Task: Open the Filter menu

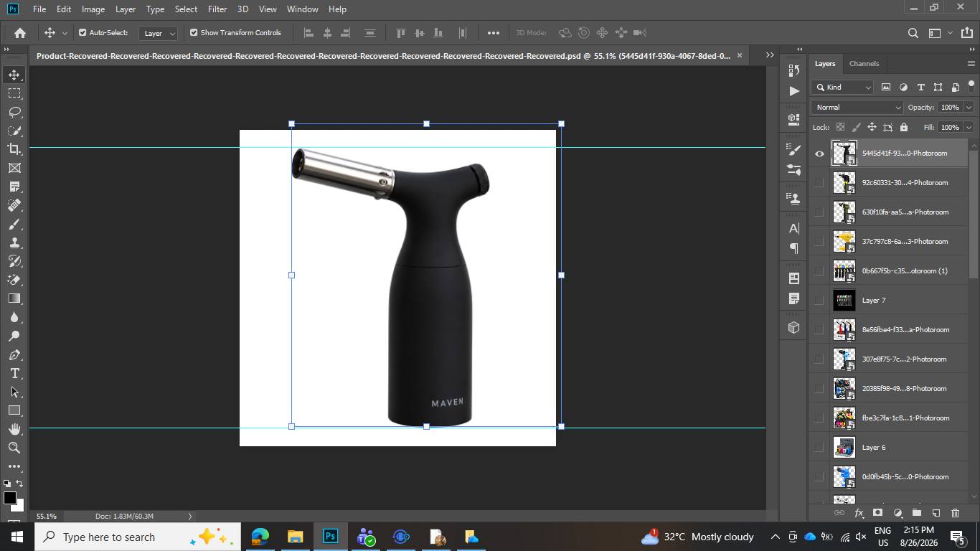Action: (x=217, y=9)
